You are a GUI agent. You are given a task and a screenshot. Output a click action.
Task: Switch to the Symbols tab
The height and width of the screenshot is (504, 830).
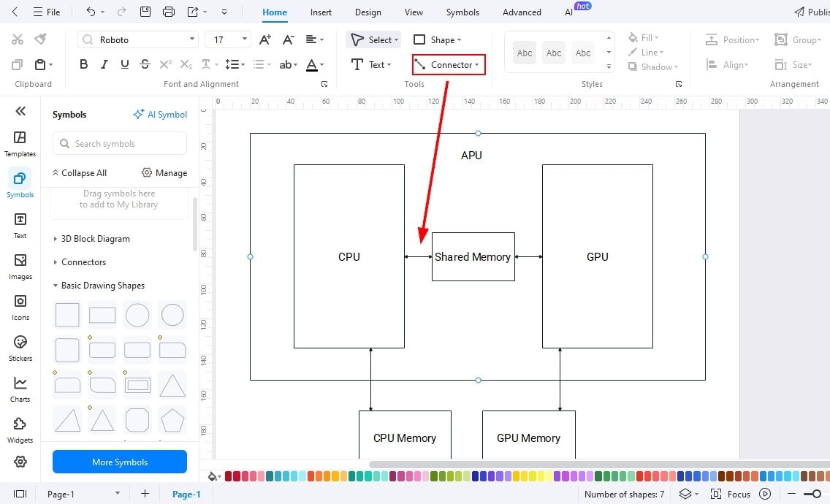coord(462,12)
